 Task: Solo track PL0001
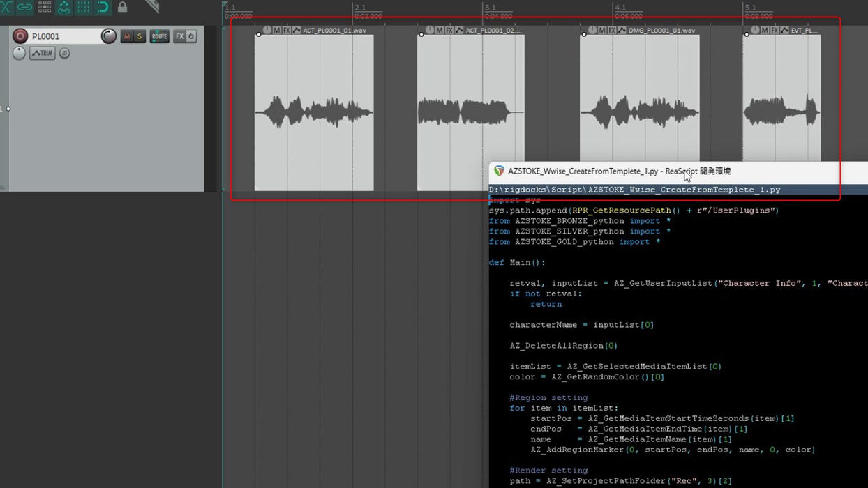(140, 36)
